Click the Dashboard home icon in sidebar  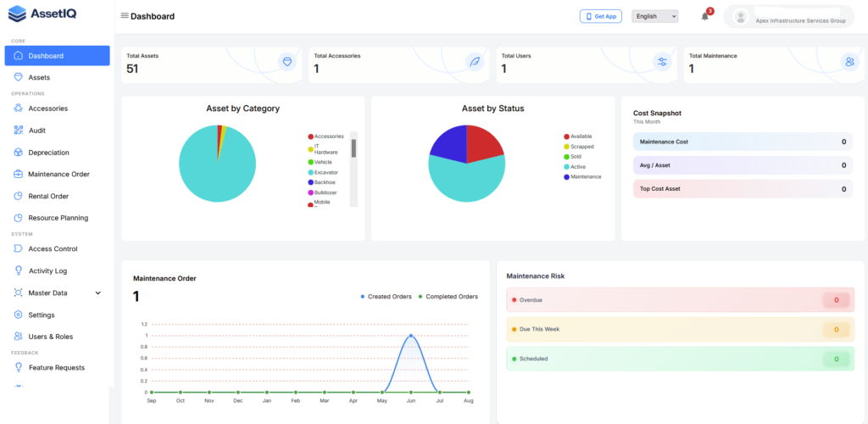coord(19,56)
